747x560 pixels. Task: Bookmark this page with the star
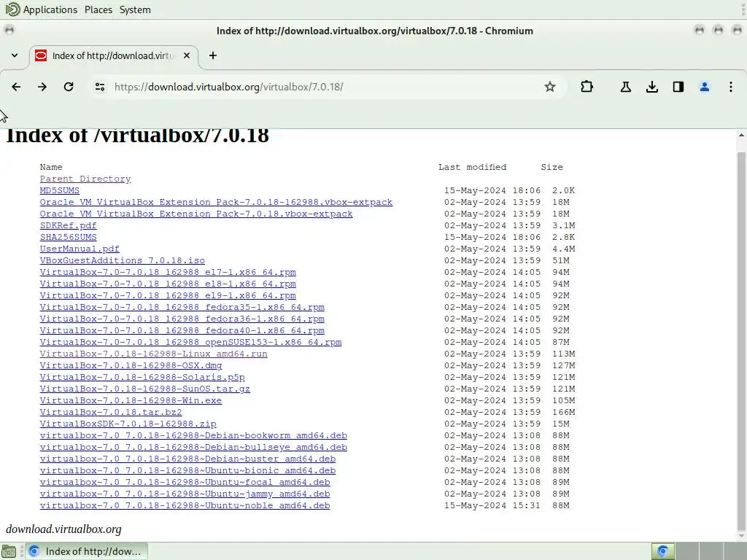click(x=550, y=87)
